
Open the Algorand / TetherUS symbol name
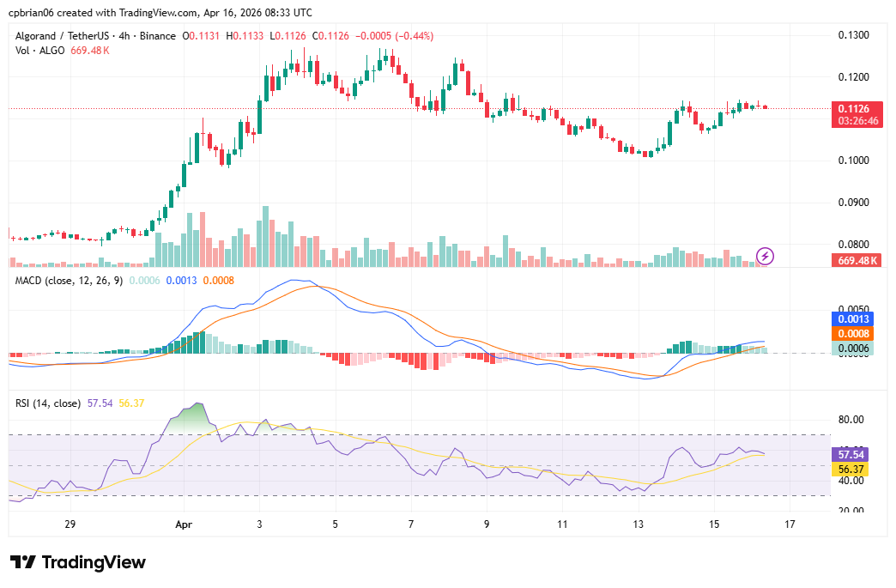coord(64,36)
